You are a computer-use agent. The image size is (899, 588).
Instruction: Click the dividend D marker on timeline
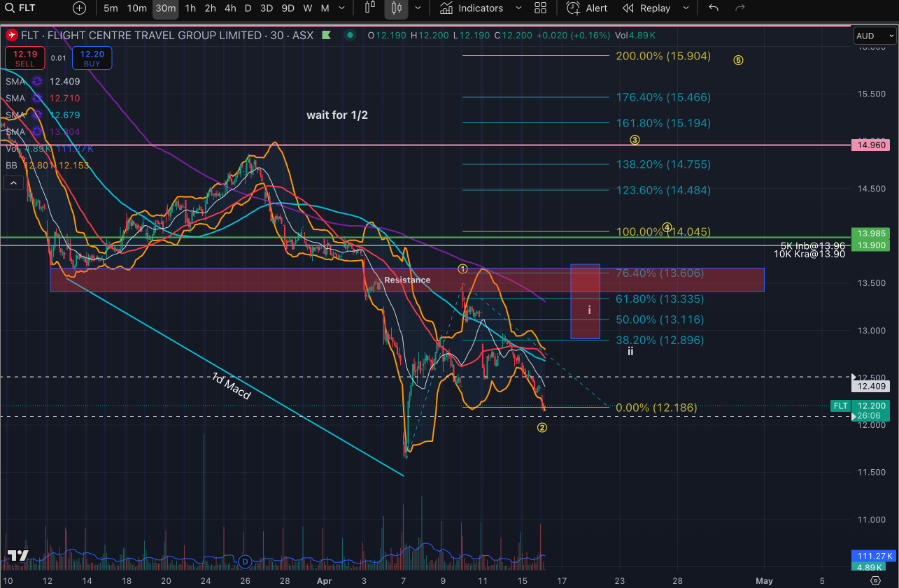coord(245,561)
